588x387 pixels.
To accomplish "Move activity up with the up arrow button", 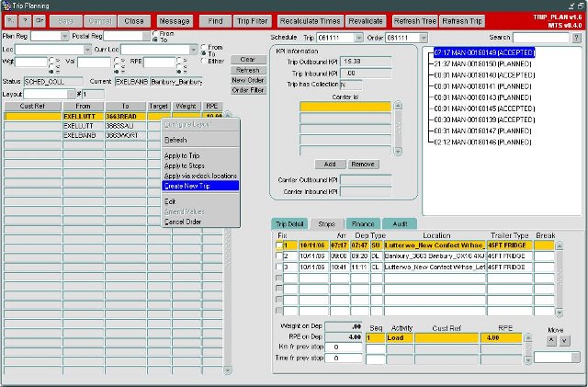I will [551, 341].
